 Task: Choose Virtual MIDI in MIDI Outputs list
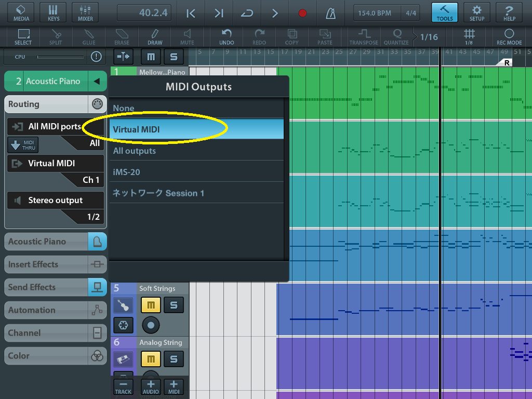click(196, 129)
